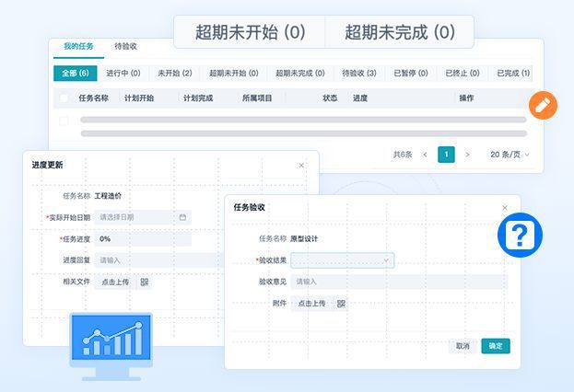Select the 已终止 (0) filter
The image size is (574, 392).
(x=463, y=73)
